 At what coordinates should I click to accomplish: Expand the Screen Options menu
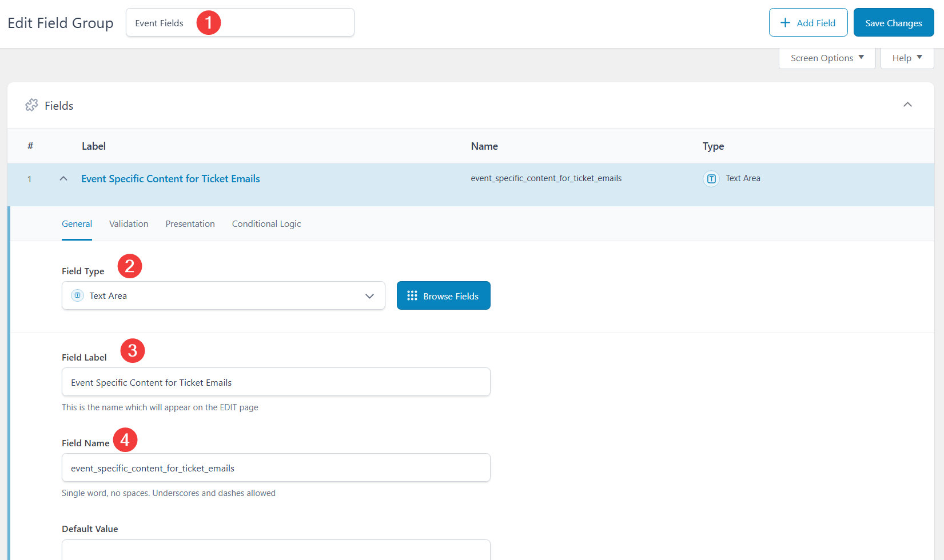(x=827, y=58)
